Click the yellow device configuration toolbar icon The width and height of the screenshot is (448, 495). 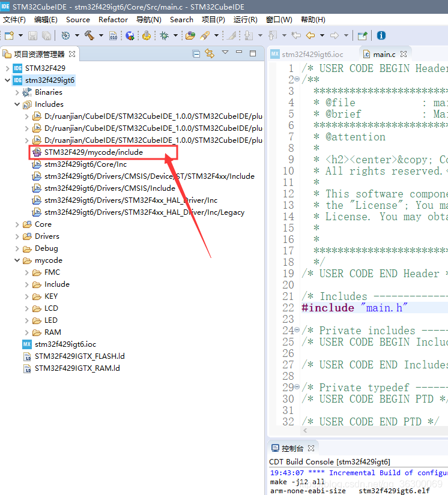pos(147,35)
